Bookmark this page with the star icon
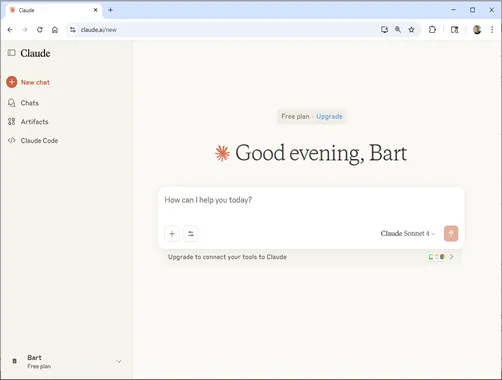 (x=411, y=30)
